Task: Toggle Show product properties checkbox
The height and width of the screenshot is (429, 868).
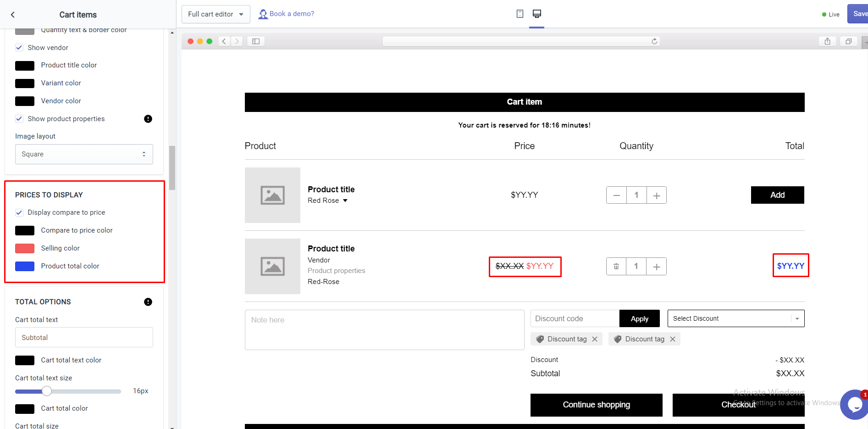Action: click(19, 119)
